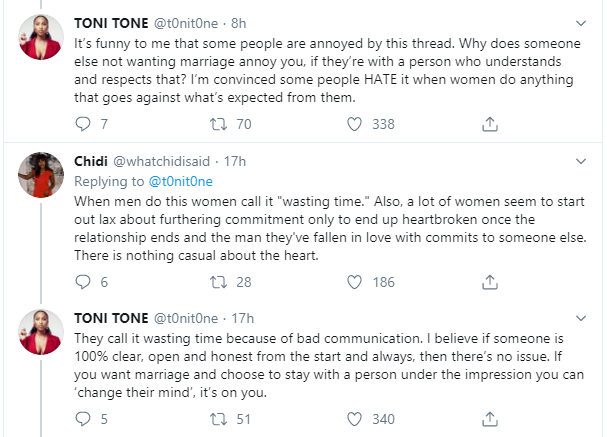This screenshot has height=437, width=607.
Task: Open the more menu on the 8h tweet
Action: [x=582, y=21]
